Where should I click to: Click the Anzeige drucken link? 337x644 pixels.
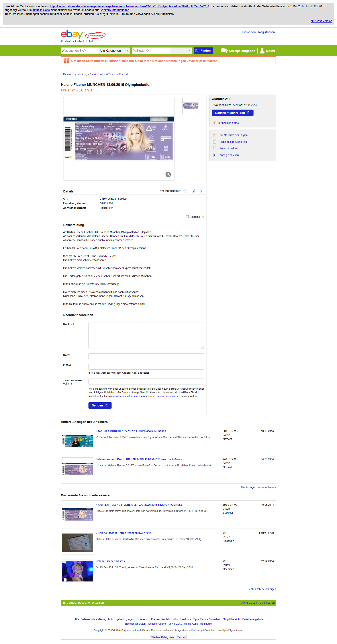coord(229,155)
